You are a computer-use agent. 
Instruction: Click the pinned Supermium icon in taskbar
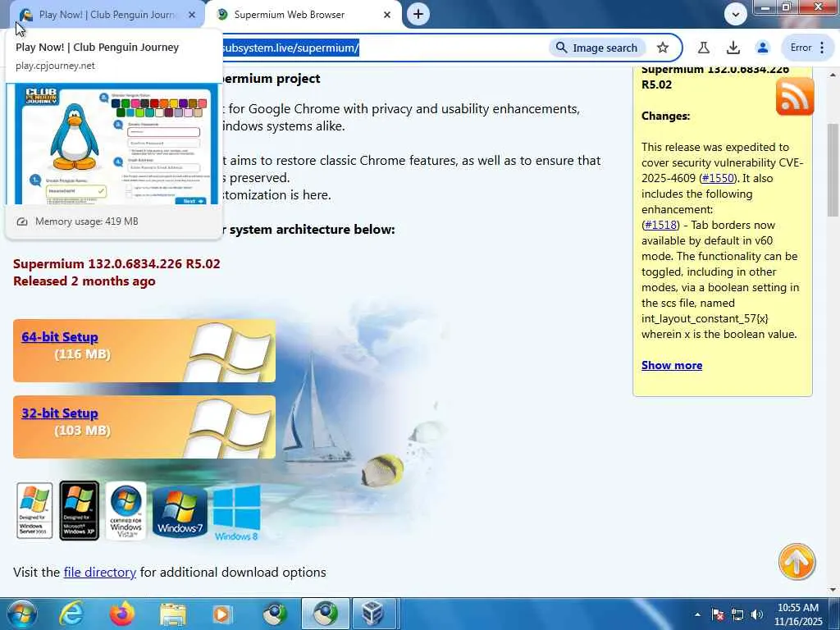pyautogui.click(x=275, y=614)
